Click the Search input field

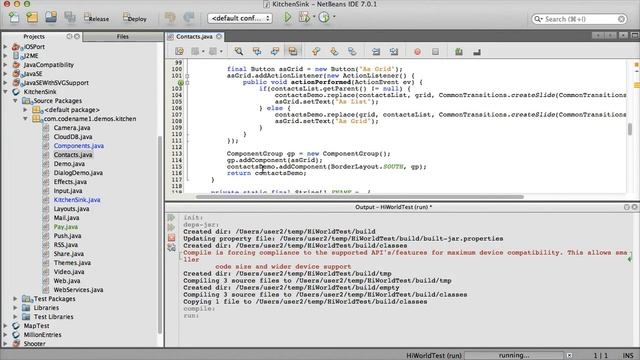click(580, 19)
